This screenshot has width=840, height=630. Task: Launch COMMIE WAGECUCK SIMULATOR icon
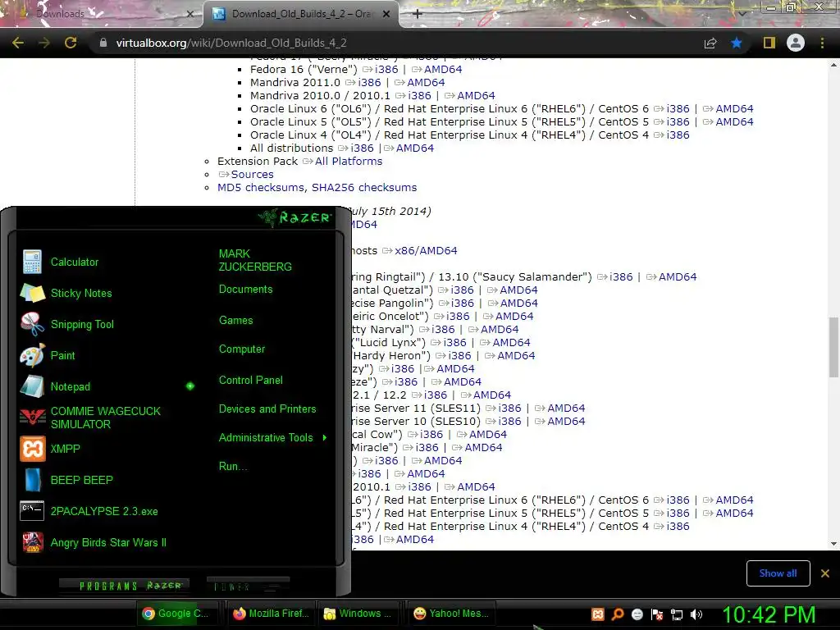point(33,418)
